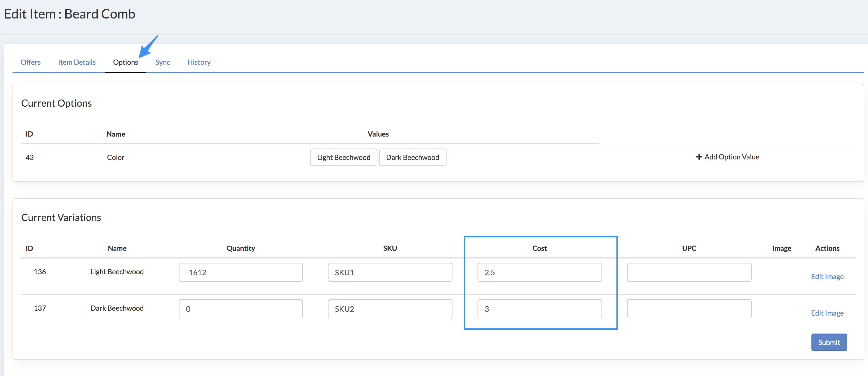Viewport: 868px width, 376px height.
Task: Click UPC field for Dark Beechwood
Action: 689,309
